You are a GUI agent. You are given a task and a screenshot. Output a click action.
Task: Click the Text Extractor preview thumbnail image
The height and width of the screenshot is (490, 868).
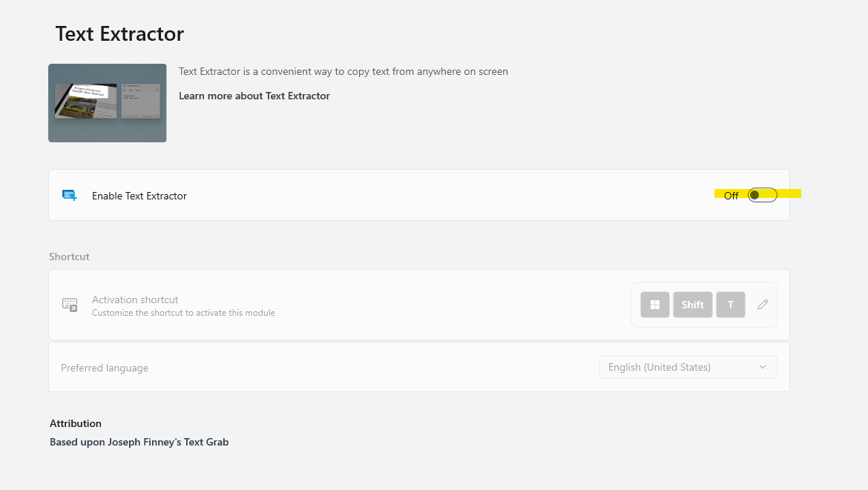107,102
